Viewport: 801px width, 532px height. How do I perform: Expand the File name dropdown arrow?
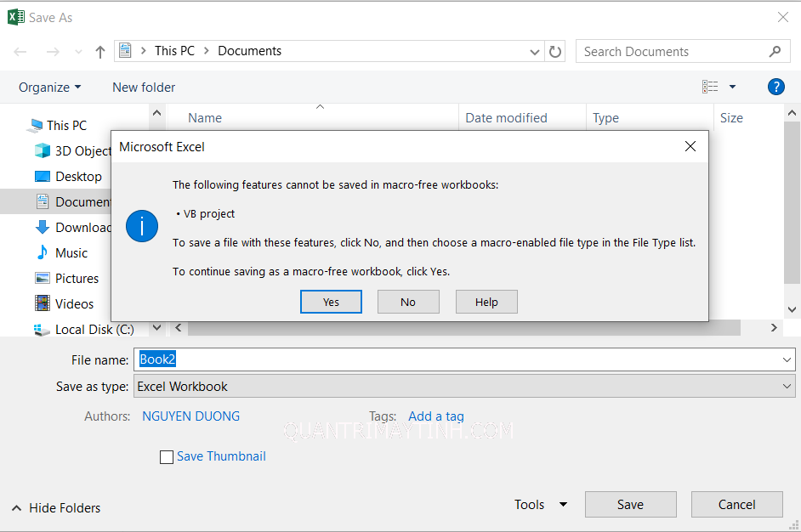coord(787,360)
